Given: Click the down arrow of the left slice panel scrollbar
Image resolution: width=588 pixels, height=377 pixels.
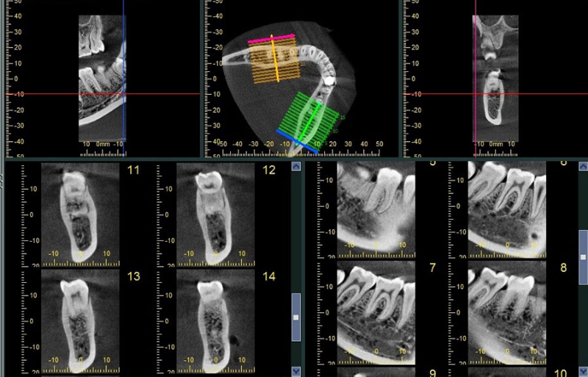Looking at the screenshot, I should [296, 371].
